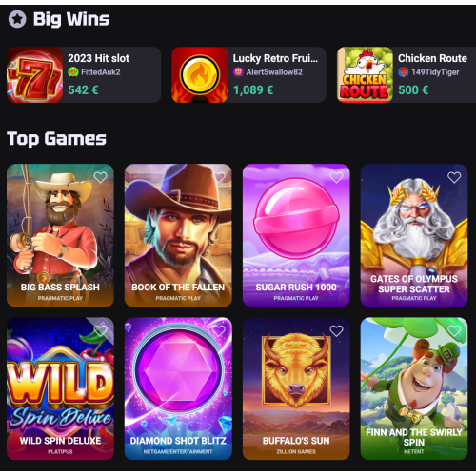
Task: Click 149TidyTiger player avatar
Action: pyautogui.click(x=404, y=72)
